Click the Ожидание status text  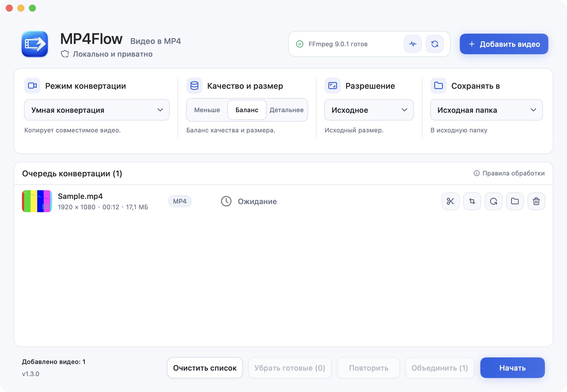tap(257, 201)
